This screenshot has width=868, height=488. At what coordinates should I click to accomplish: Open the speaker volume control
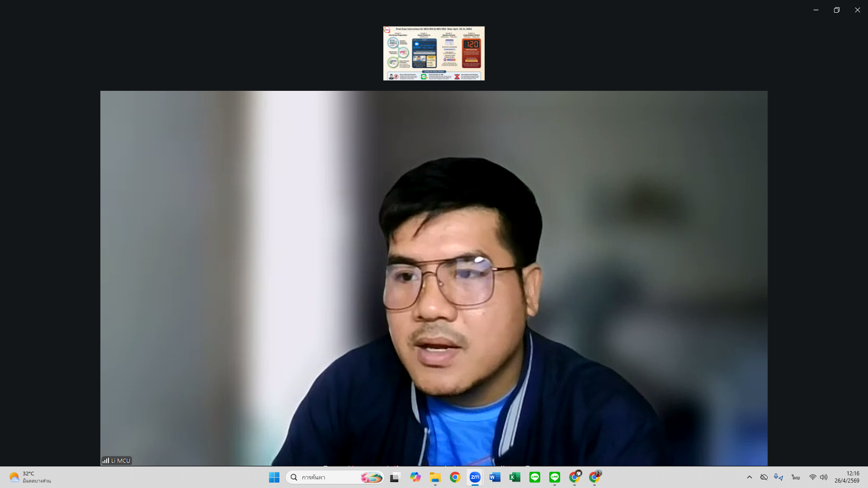[x=824, y=477]
